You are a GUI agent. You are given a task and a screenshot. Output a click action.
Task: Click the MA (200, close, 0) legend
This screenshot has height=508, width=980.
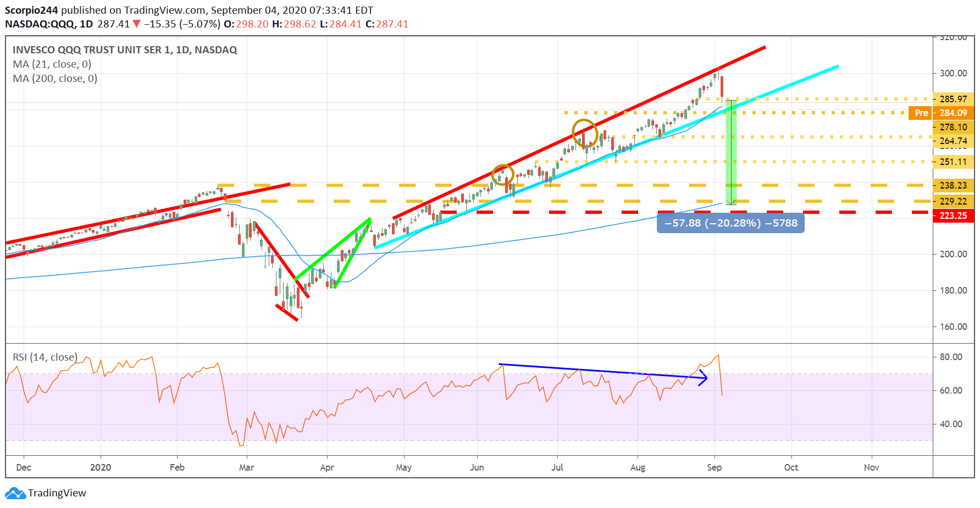(x=55, y=79)
